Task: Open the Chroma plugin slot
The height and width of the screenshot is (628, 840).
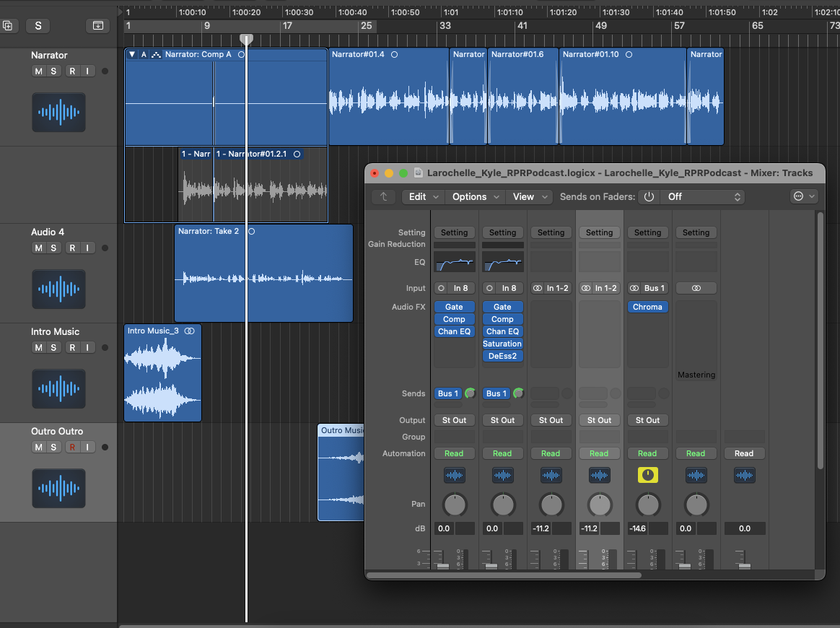Action: (647, 307)
